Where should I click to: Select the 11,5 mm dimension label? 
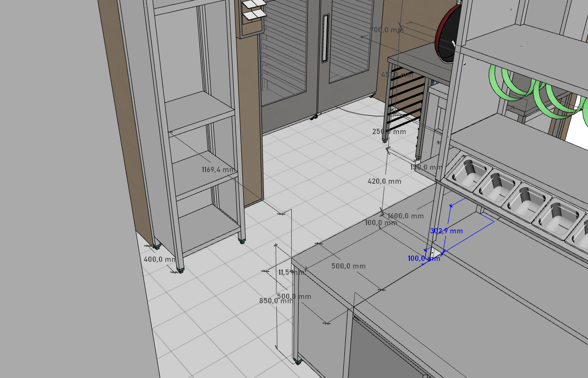[286, 272]
